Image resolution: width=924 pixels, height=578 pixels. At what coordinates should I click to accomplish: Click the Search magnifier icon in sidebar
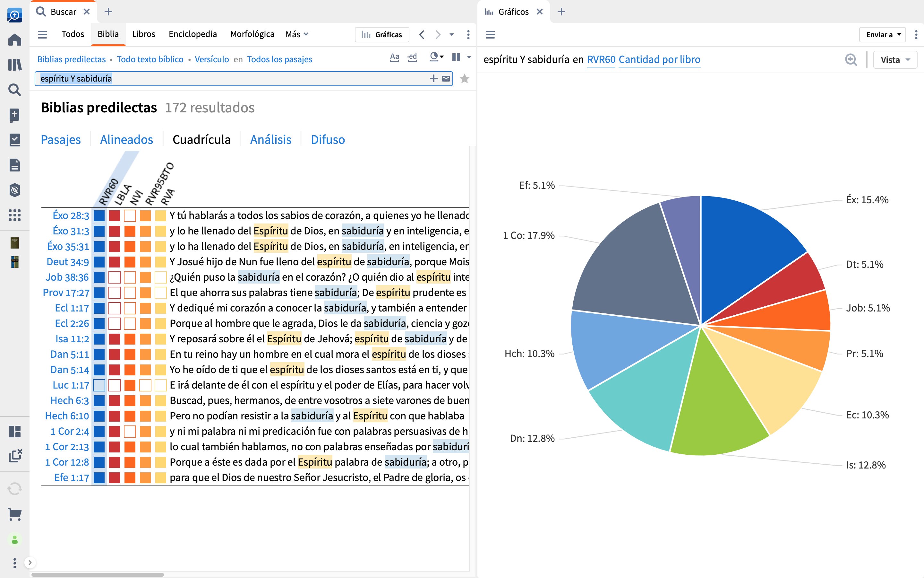tap(14, 90)
